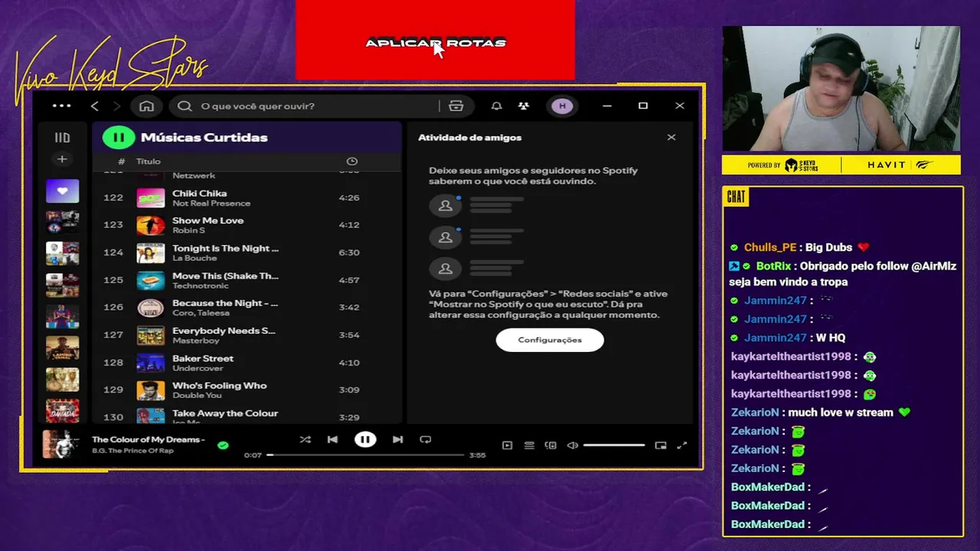The image size is (980, 551).
Task: Click the search magnifier icon
Action: pos(185,106)
